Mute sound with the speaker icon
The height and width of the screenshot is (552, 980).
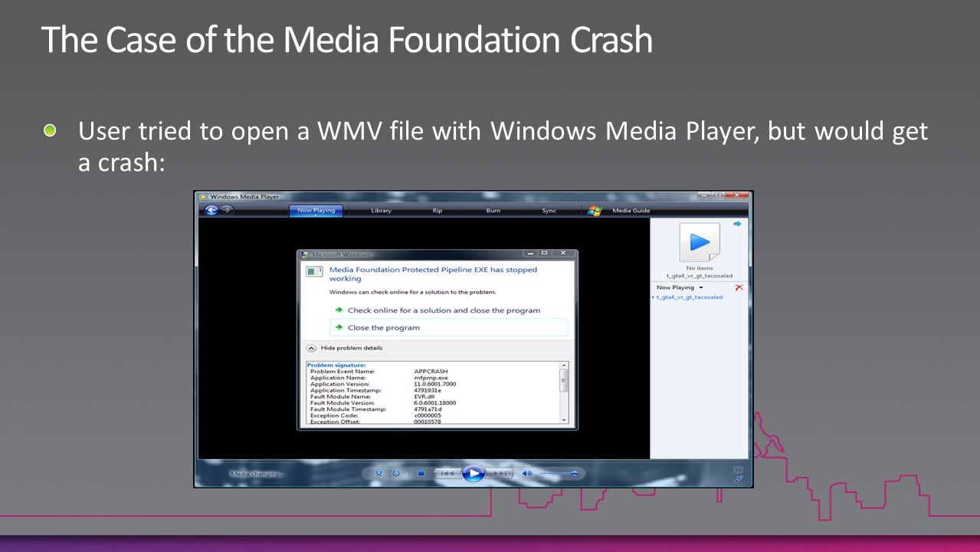(526, 474)
